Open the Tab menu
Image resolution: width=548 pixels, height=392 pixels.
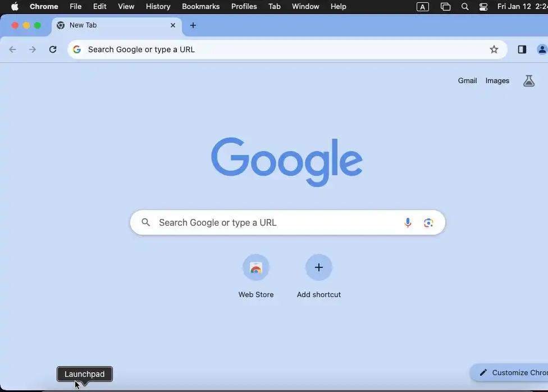(275, 7)
